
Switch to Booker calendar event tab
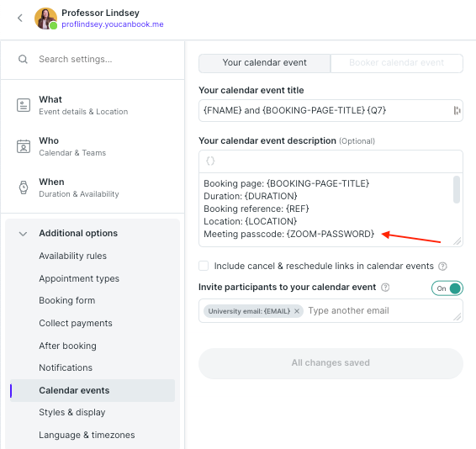click(396, 63)
